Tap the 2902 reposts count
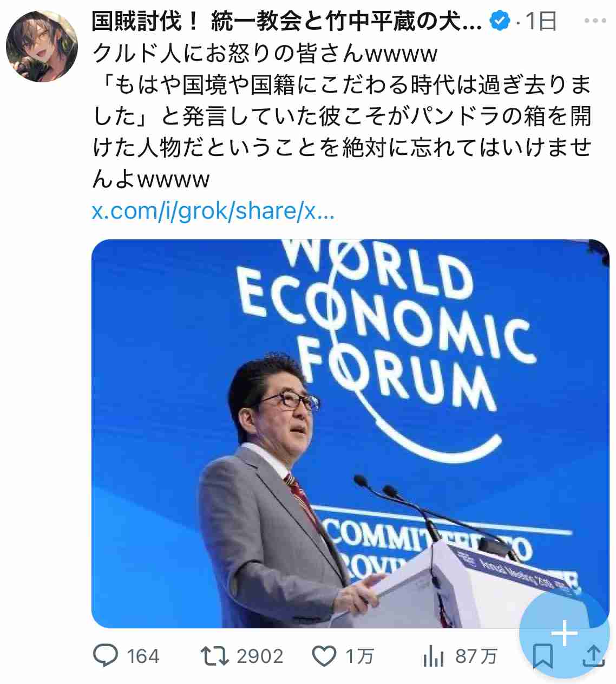The width and height of the screenshot is (616, 684). click(260, 656)
